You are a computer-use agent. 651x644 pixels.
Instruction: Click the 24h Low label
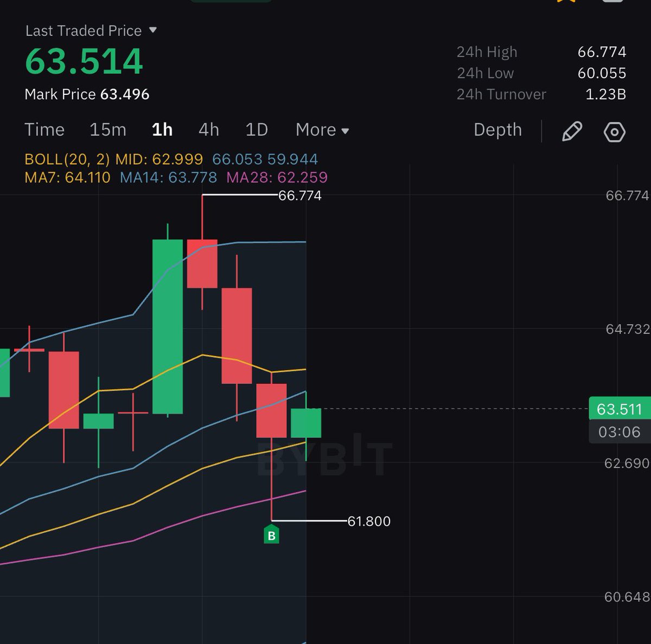click(485, 73)
